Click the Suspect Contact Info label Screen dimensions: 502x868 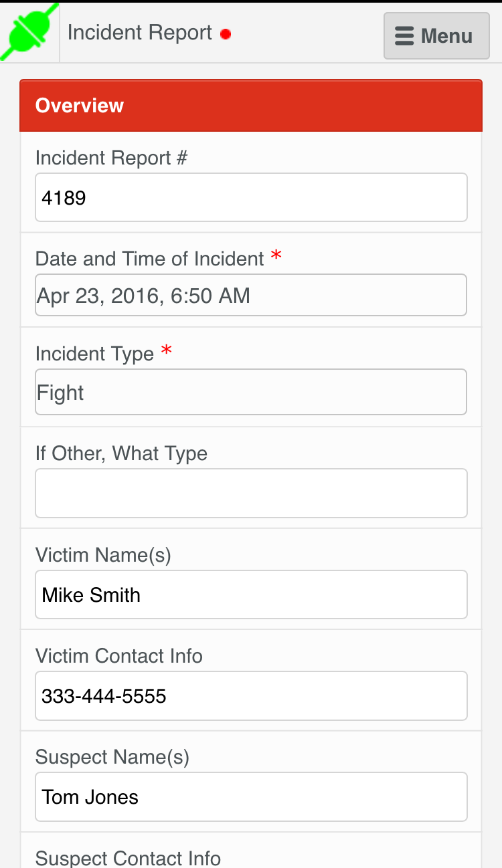(128, 858)
